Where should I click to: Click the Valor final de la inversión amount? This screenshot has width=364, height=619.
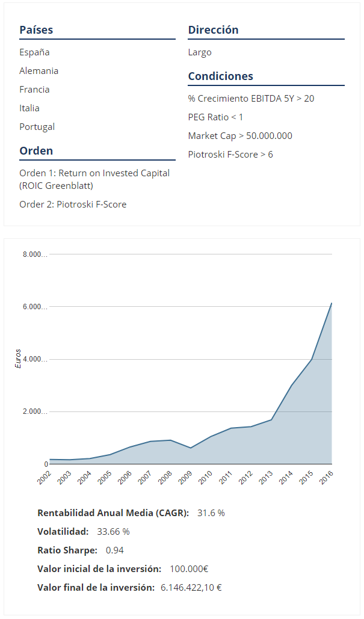point(191,588)
